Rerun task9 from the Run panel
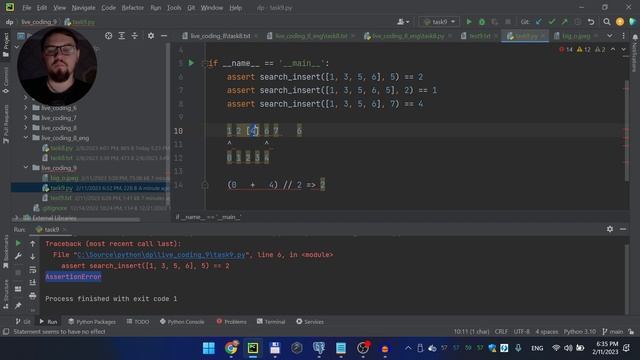 pyautogui.click(x=18, y=243)
